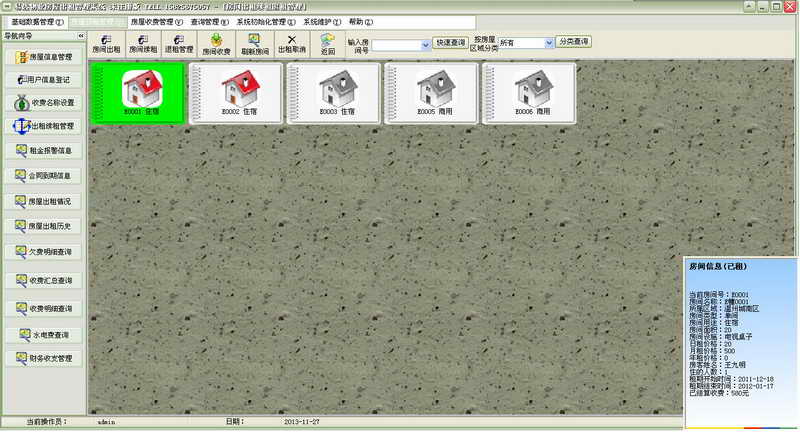Click the 快速查询 button
The width and height of the screenshot is (800, 432).
451,43
